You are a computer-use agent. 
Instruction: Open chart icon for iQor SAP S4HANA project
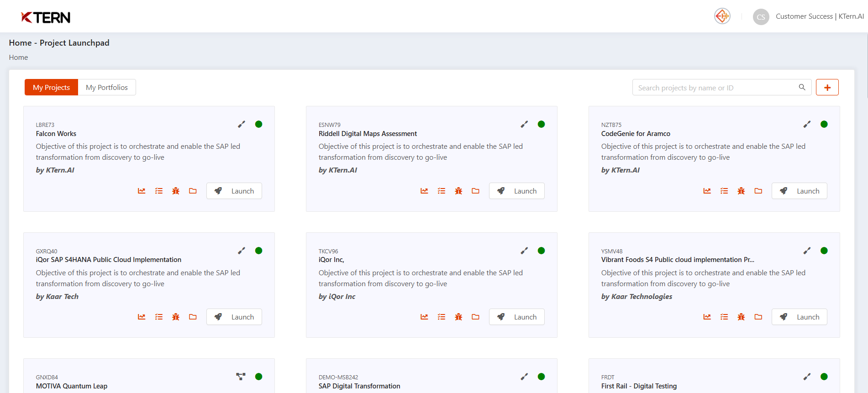point(142,317)
